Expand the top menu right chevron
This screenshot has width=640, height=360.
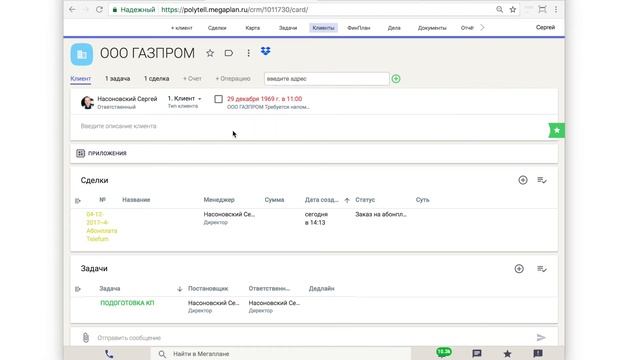point(482,28)
